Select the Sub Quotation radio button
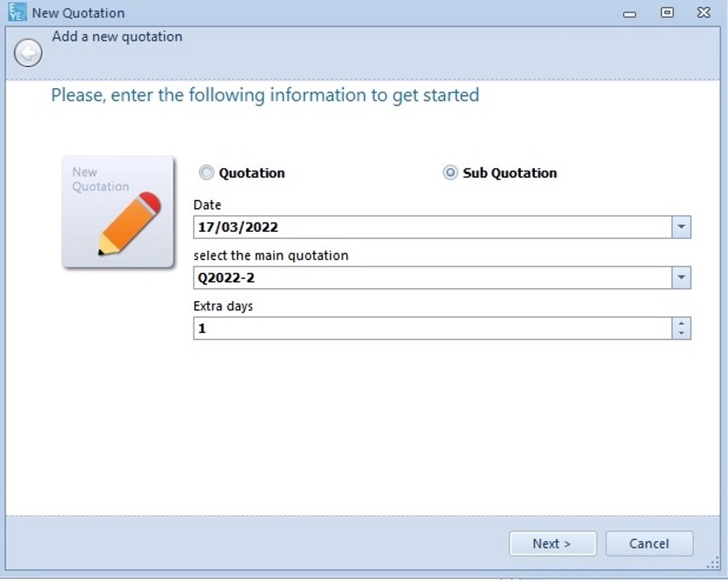 [x=450, y=173]
